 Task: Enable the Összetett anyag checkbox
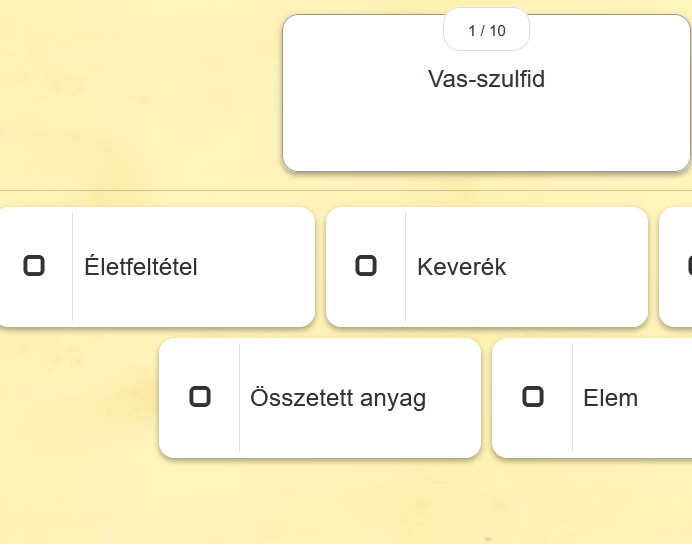200,396
